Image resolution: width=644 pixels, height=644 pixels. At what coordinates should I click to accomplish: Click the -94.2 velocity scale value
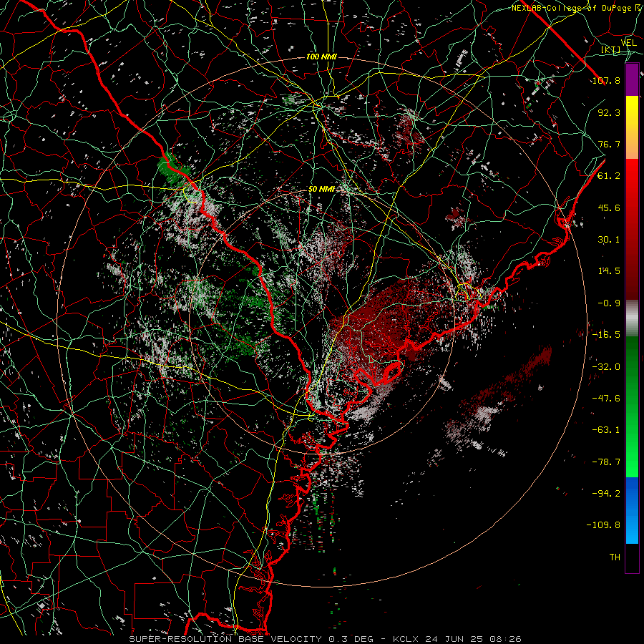click(x=606, y=494)
